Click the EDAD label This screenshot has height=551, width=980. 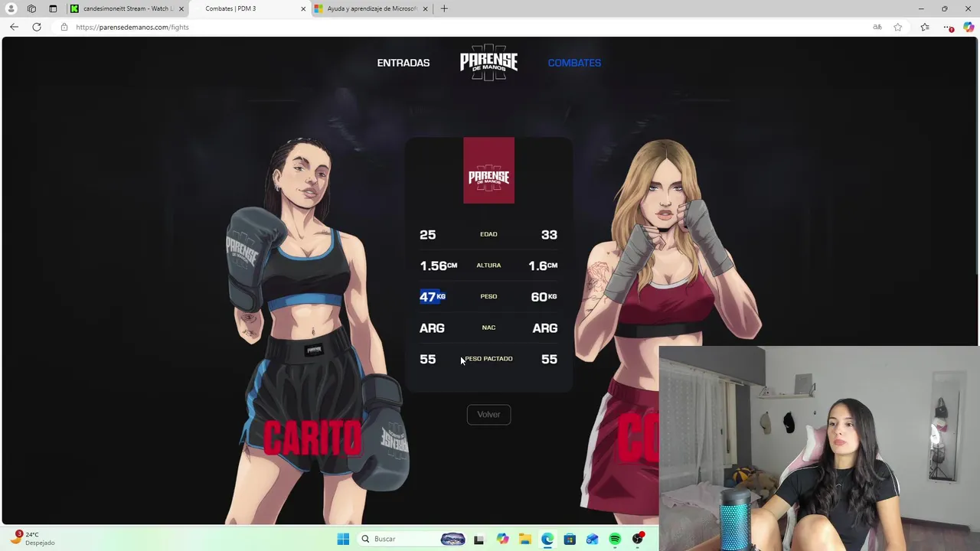pos(488,234)
